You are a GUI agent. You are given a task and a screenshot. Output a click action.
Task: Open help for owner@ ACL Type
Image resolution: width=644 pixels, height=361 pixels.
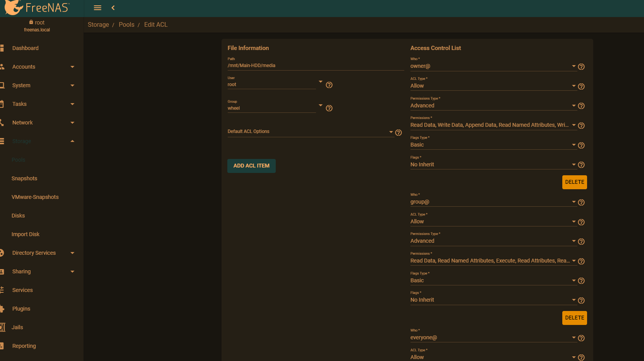tap(581, 86)
